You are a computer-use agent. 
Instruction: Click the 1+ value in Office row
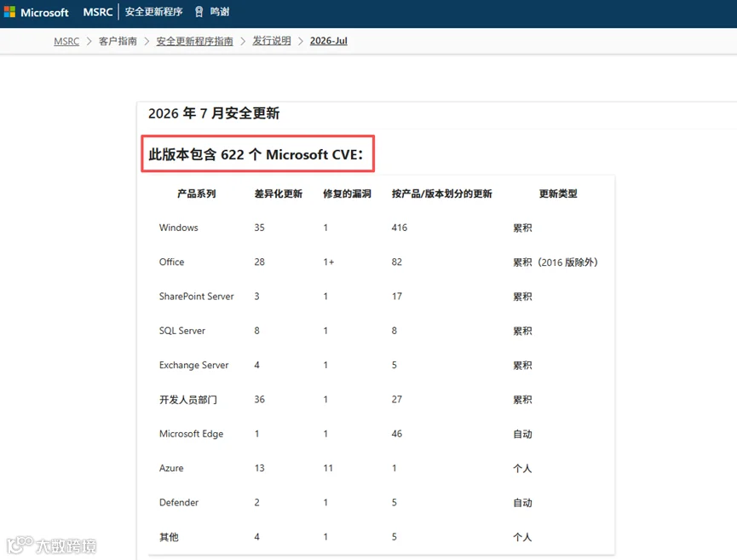(329, 262)
